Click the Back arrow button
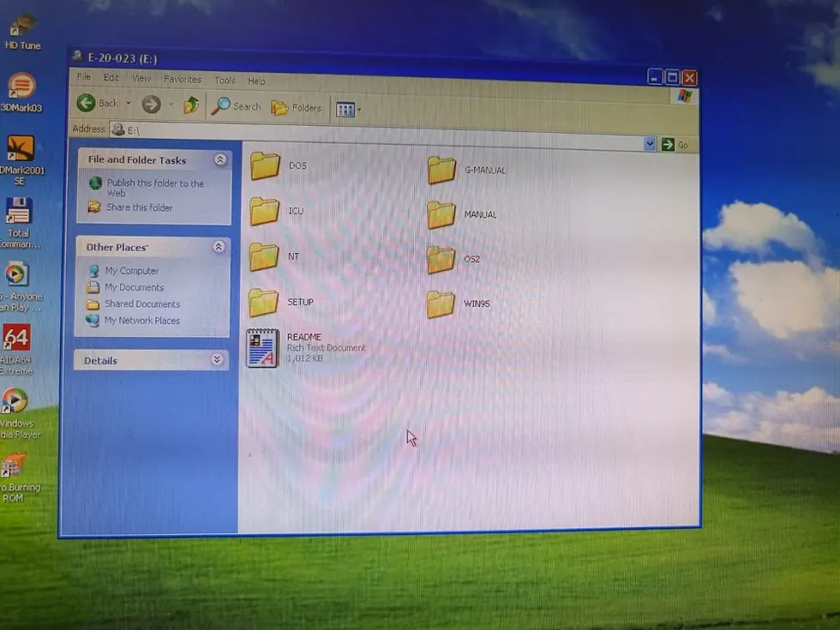This screenshot has width=840, height=630. [x=98, y=103]
